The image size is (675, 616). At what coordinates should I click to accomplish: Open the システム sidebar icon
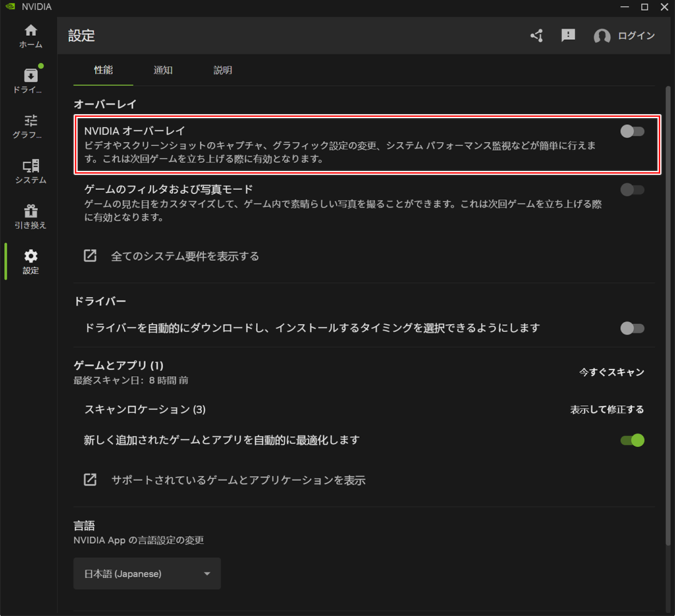tap(30, 166)
